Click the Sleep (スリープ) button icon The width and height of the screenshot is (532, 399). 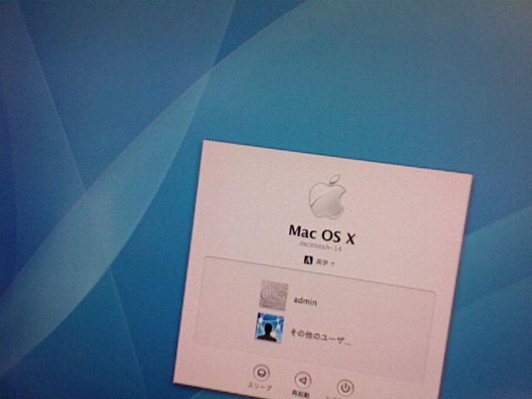coord(261,372)
